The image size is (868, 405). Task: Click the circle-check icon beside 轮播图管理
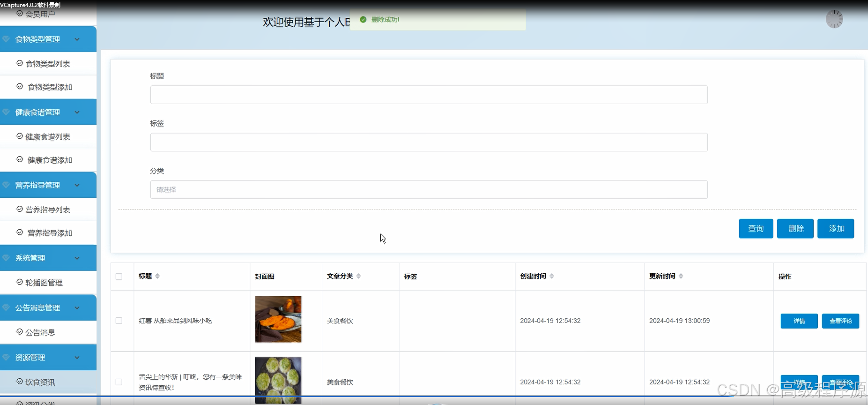coord(20,282)
